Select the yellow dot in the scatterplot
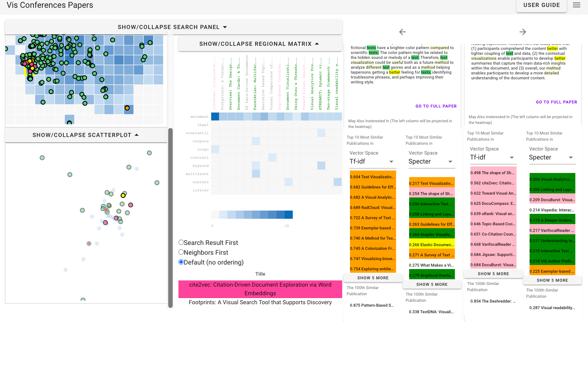588x368 pixels. [x=123, y=195]
